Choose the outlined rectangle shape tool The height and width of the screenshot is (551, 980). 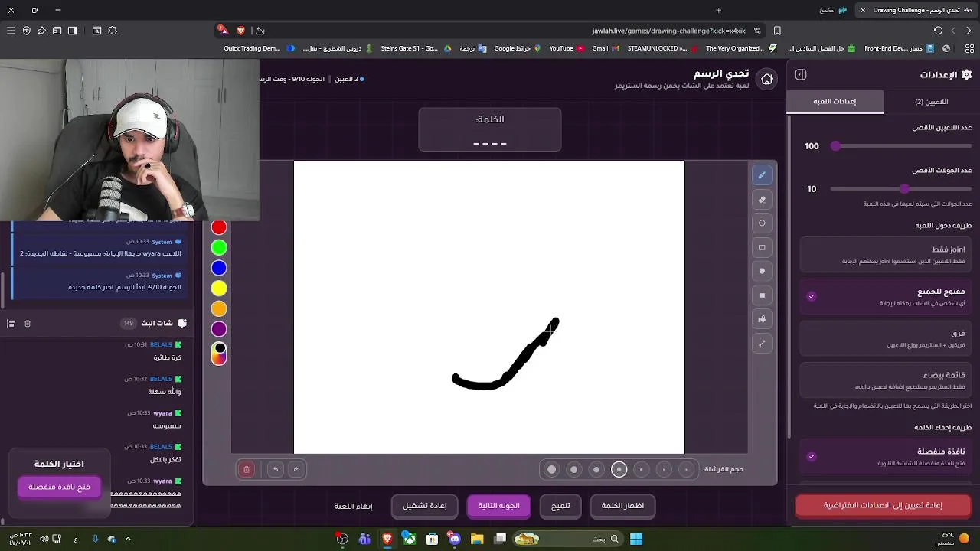762,247
